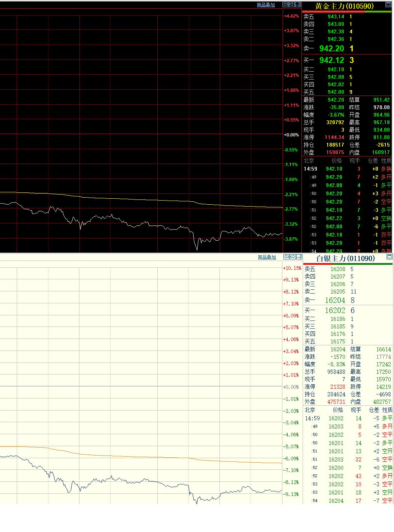Click gold 结算 value 951.42

(x=382, y=100)
